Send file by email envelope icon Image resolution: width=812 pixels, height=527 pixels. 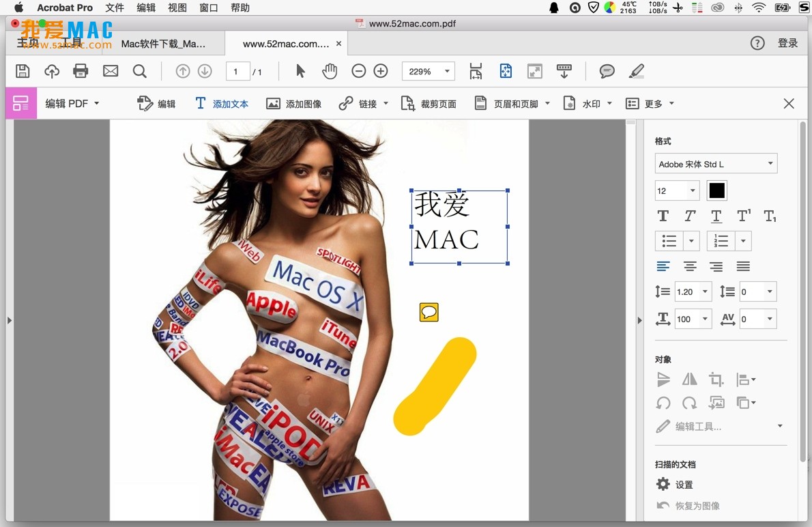pyautogui.click(x=111, y=71)
